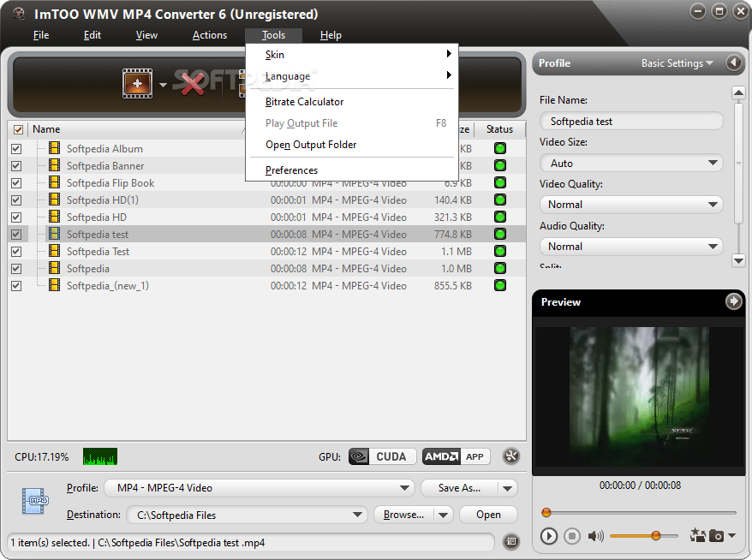Uncheck the Softpedia test checkbox
The height and width of the screenshot is (560, 752).
16,235
